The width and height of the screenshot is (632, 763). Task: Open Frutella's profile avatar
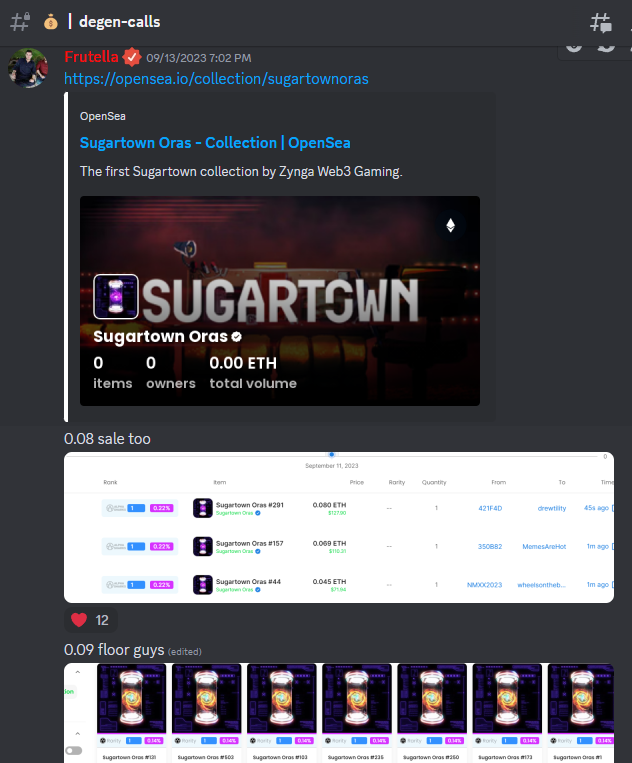coord(28,68)
